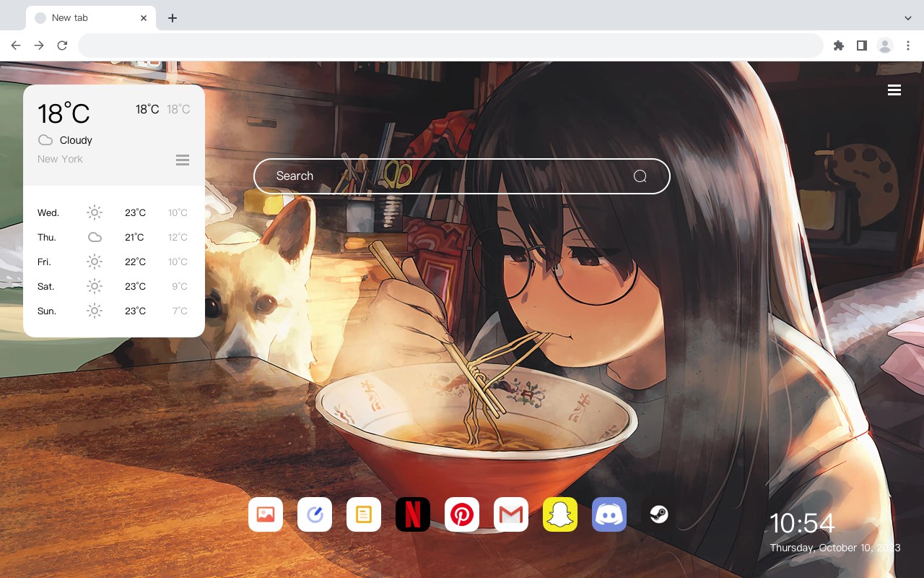Focus the browser address bar
The width and height of the screenshot is (924, 578).
coord(450,46)
